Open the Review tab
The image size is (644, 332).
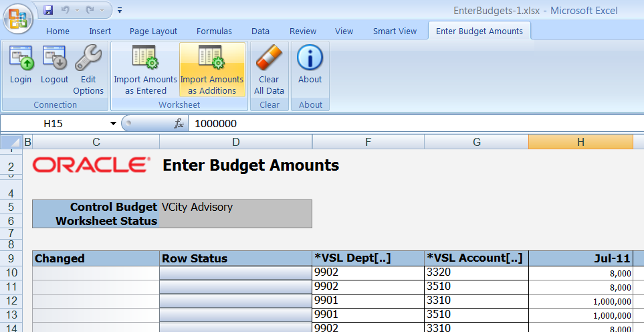(x=303, y=31)
